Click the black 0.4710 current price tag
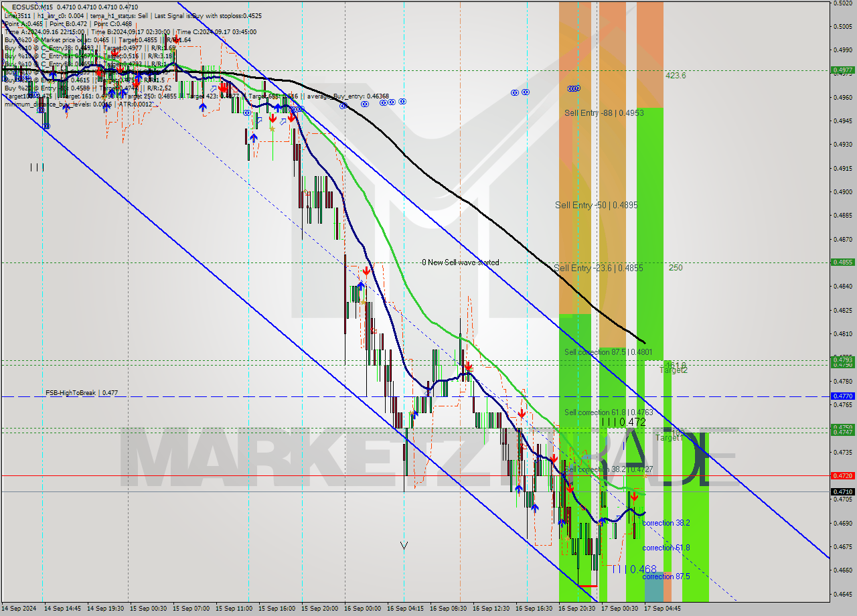857x616 pixels. pos(842,491)
